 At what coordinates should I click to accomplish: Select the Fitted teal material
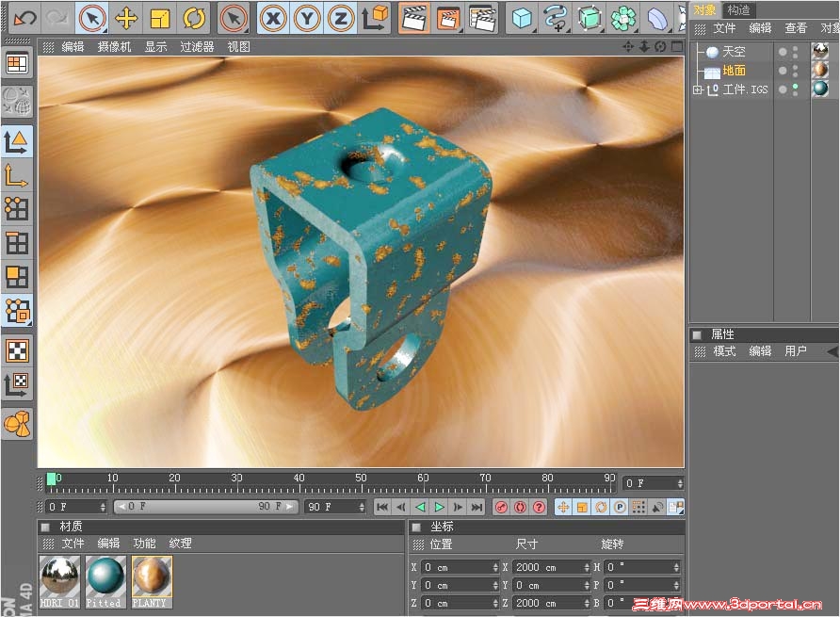pos(105,582)
